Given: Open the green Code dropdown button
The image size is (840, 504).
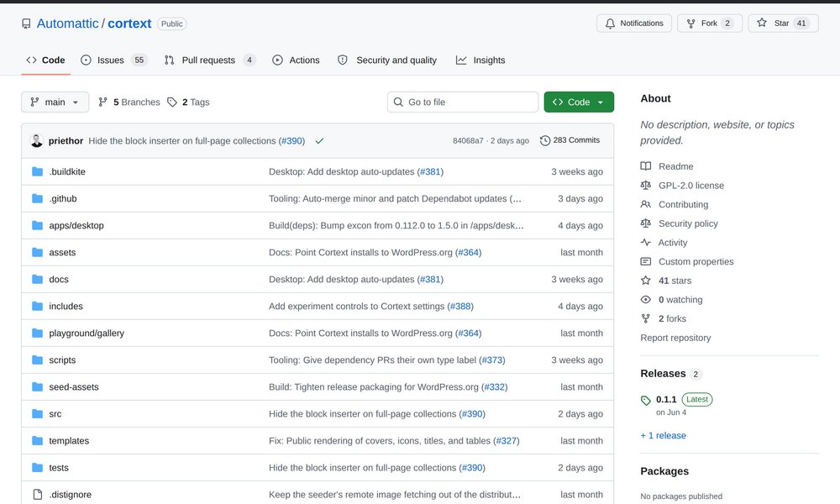Looking at the screenshot, I should (x=579, y=102).
